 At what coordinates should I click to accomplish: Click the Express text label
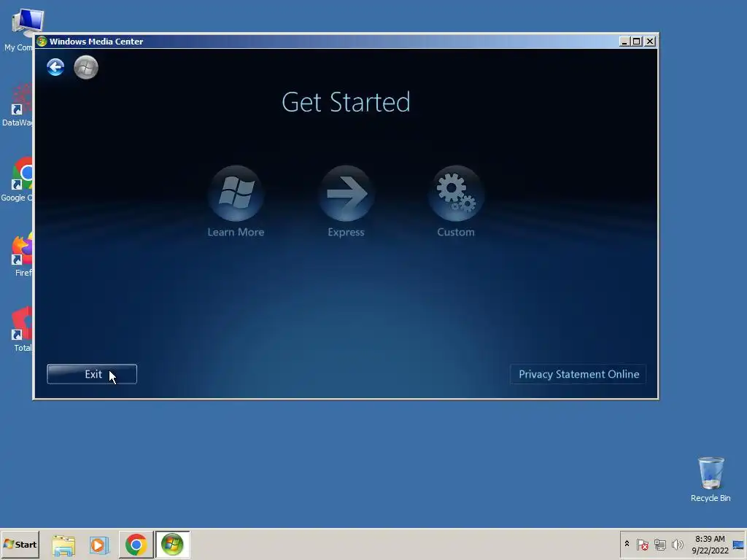click(x=346, y=233)
